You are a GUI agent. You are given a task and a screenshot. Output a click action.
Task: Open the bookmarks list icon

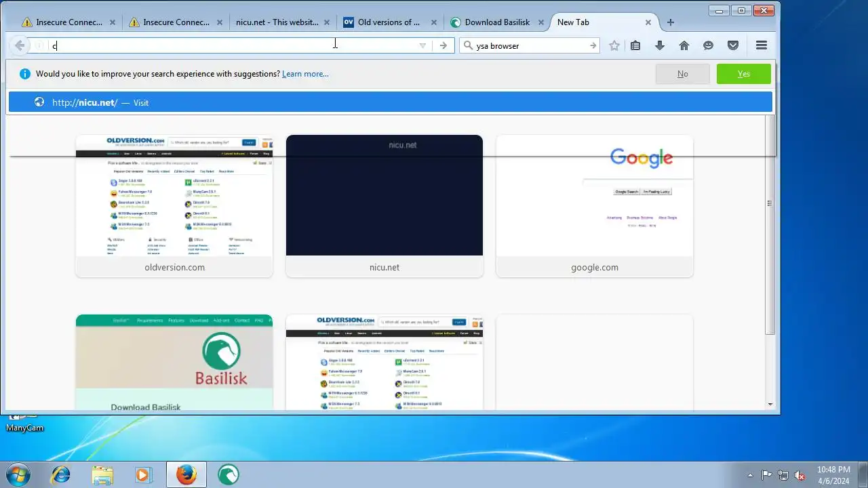(635, 45)
